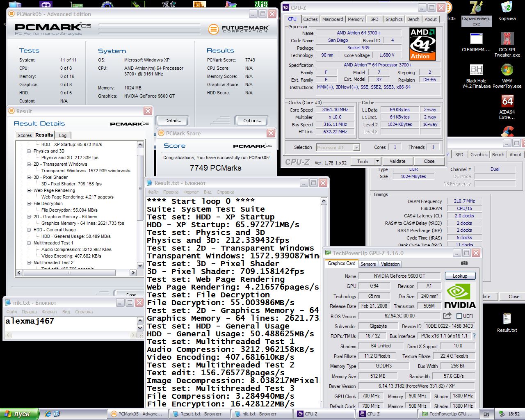Collapse the Physics and 3D tree node
This screenshot has width=525, height=420.
click(x=29, y=151)
